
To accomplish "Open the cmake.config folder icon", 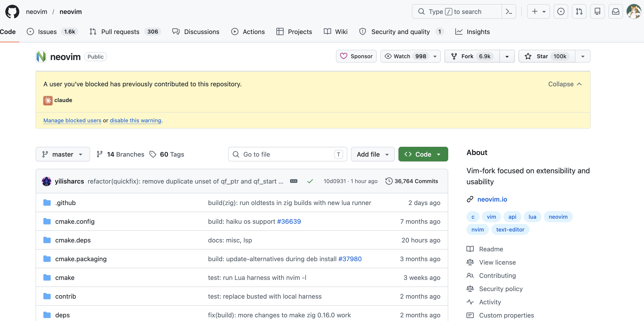I will click(47, 221).
